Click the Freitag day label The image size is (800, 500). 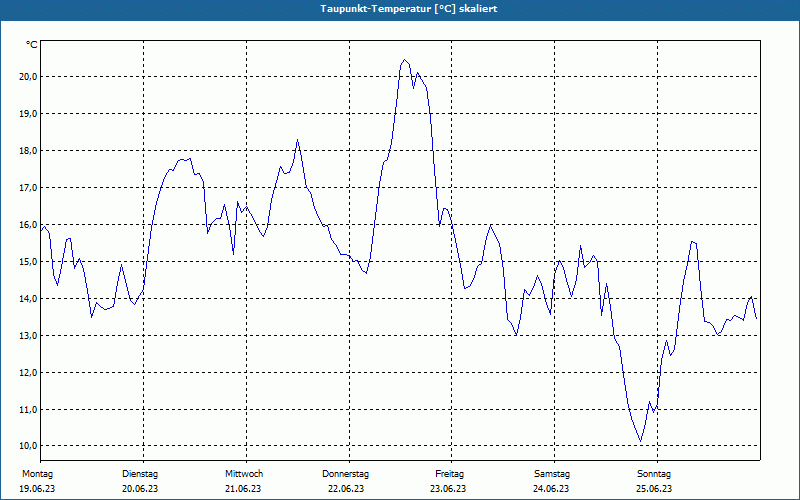pyautogui.click(x=449, y=474)
